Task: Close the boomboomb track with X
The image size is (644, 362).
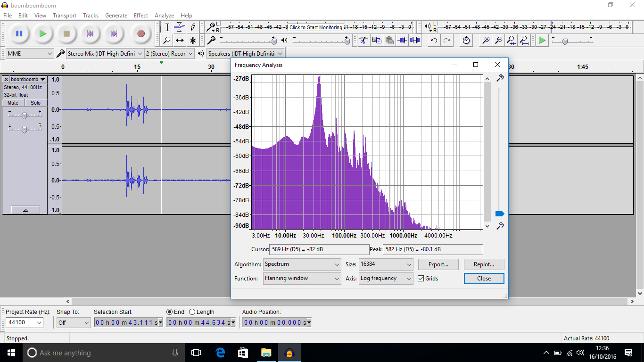Action: pyautogui.click(x=7, y=79)
